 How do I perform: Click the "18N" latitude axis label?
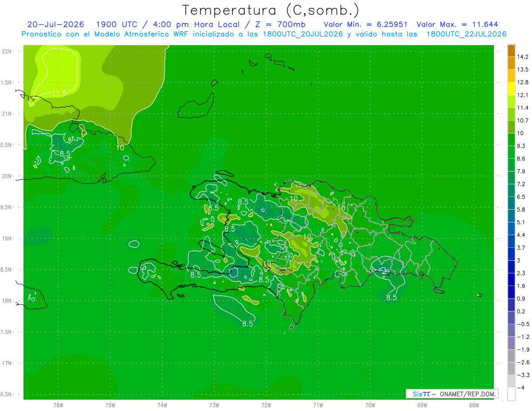pyautogui.click(x=8, y=301)
